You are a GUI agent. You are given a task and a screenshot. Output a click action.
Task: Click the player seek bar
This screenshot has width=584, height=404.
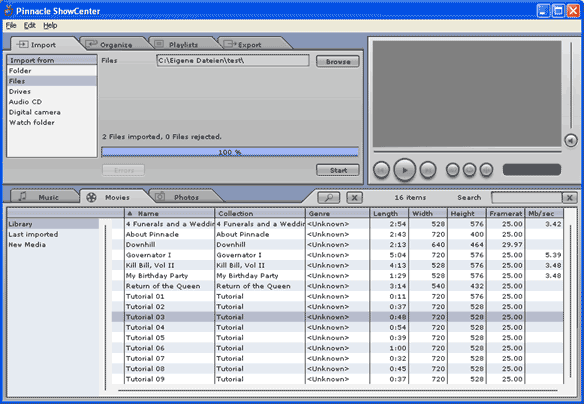[x=467, y=152]
